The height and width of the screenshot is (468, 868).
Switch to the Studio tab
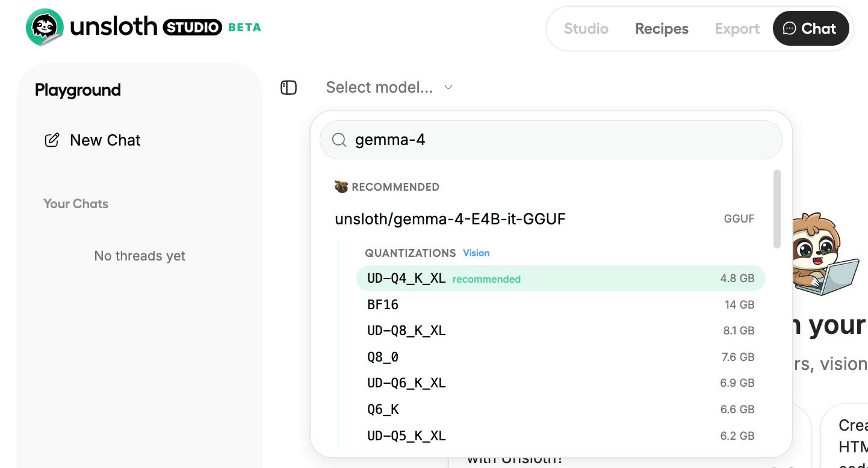(586, 28)
